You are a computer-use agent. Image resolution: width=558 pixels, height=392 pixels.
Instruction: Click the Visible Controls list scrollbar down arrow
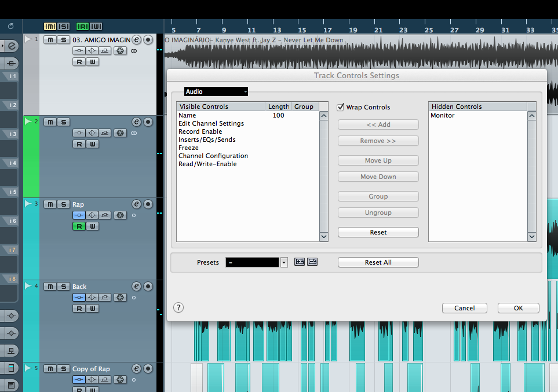pyautogui.click(x=324, y=237)
